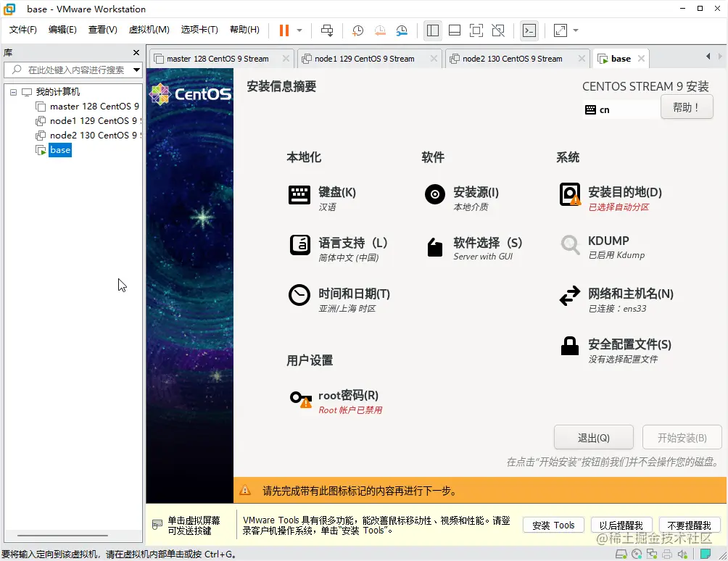The image size is (728, 561).
Task: Open software selection 软件选择(S)
Action: point(473,249)
